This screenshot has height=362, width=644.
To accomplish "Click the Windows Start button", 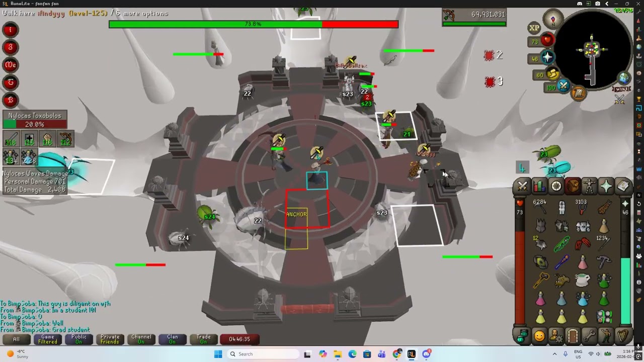I will [218, 354].
